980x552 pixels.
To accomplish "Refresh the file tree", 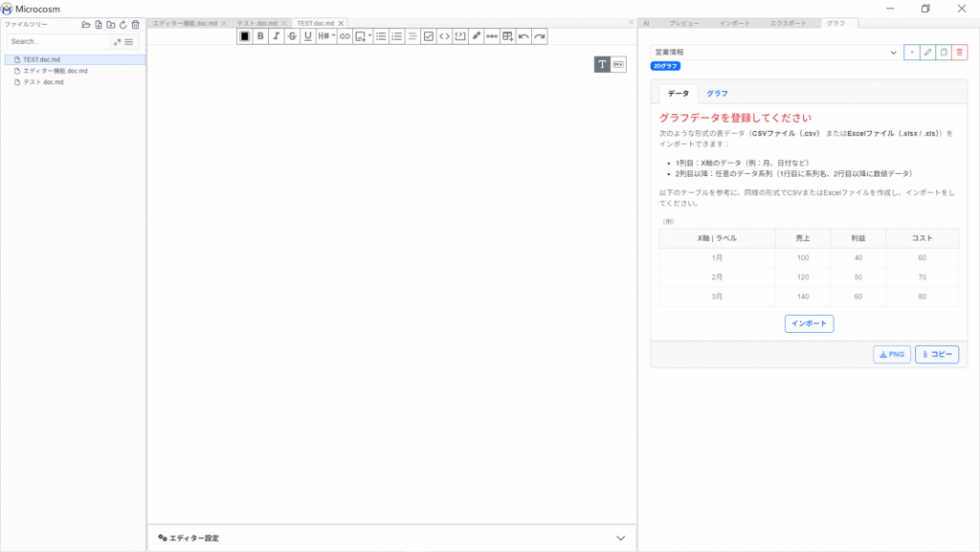I will click(x=122, y=24).
